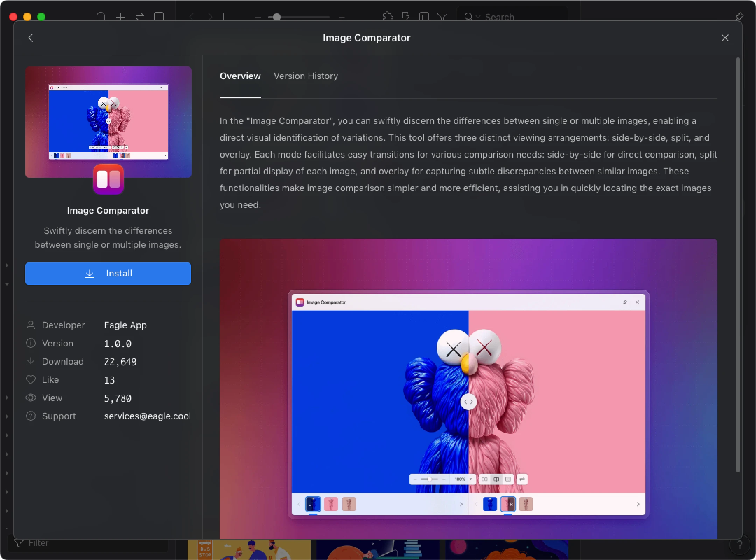
Task: Click the split divider handle in the screenshot
Action: tap(468, 402)
